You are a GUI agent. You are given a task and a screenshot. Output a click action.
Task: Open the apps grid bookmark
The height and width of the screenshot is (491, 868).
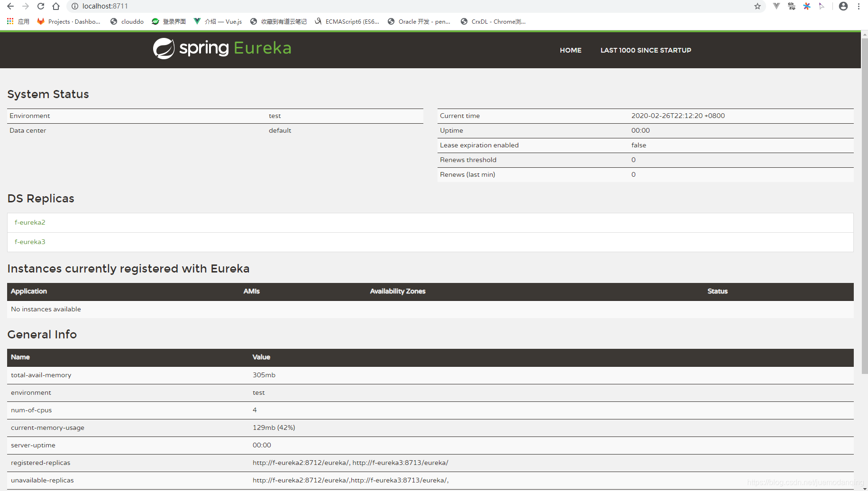click(18, 21)
